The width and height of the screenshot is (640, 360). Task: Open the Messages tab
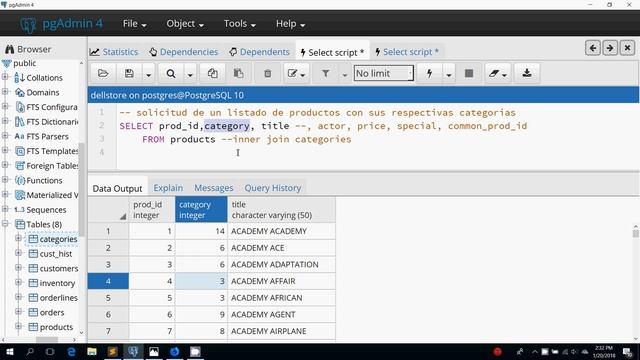(x=213, y=188)
